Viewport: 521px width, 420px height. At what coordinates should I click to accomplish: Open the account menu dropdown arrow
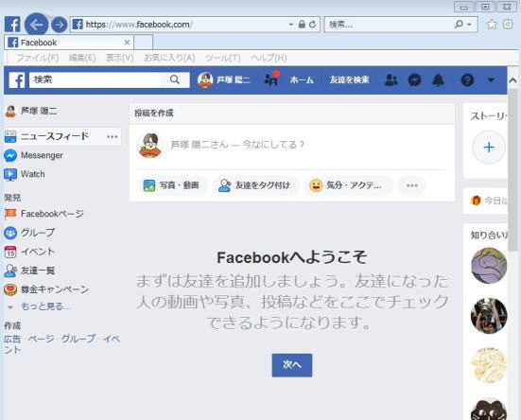pyautogui.click(x=491, y=80)
